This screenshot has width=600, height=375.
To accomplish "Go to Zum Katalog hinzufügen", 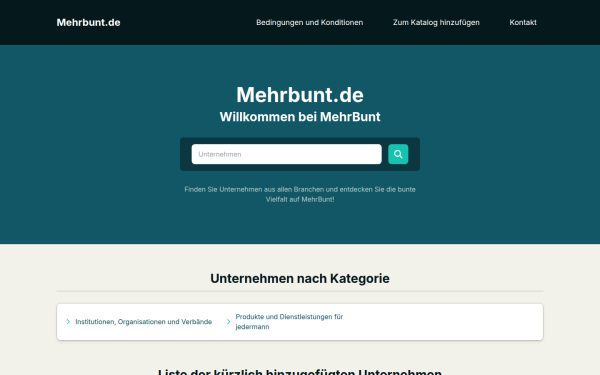I will pos(436,23).
